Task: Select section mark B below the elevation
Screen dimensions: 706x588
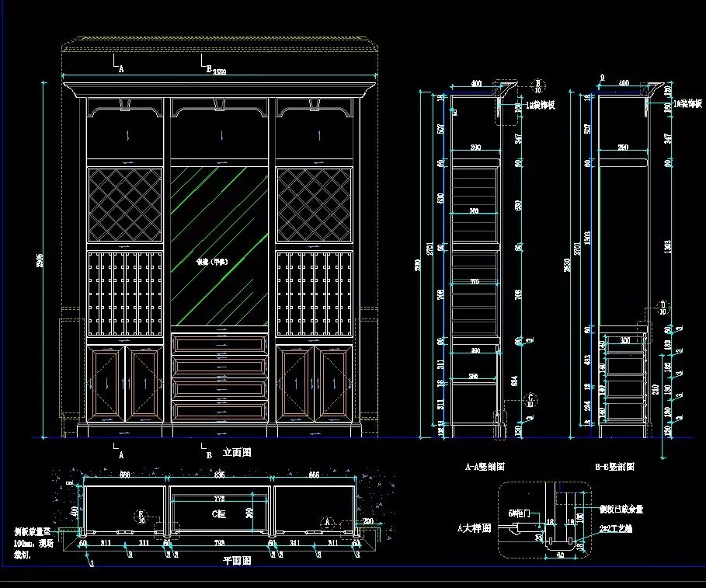Action: (x=207, y=451)
